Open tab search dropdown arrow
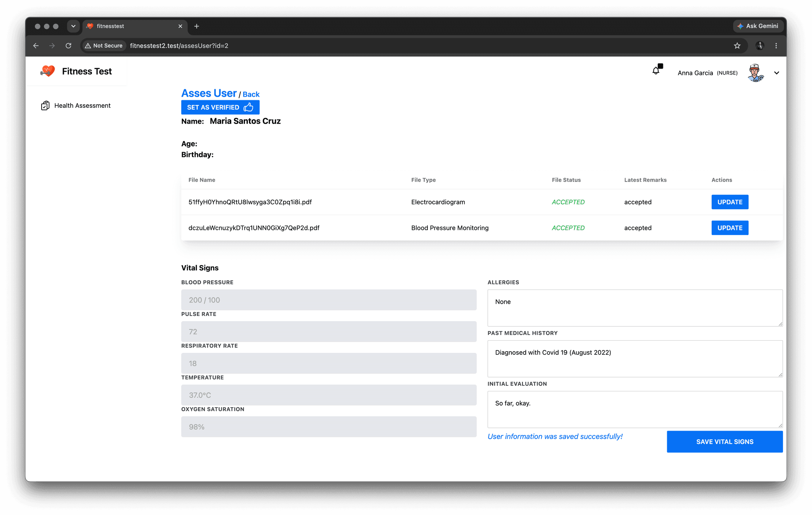Viewport: 812px width, 515px height. click(x=73, y=26)
